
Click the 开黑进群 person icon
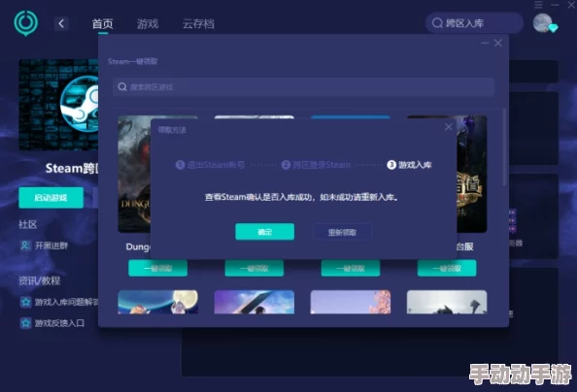click(x=25, y=245)
